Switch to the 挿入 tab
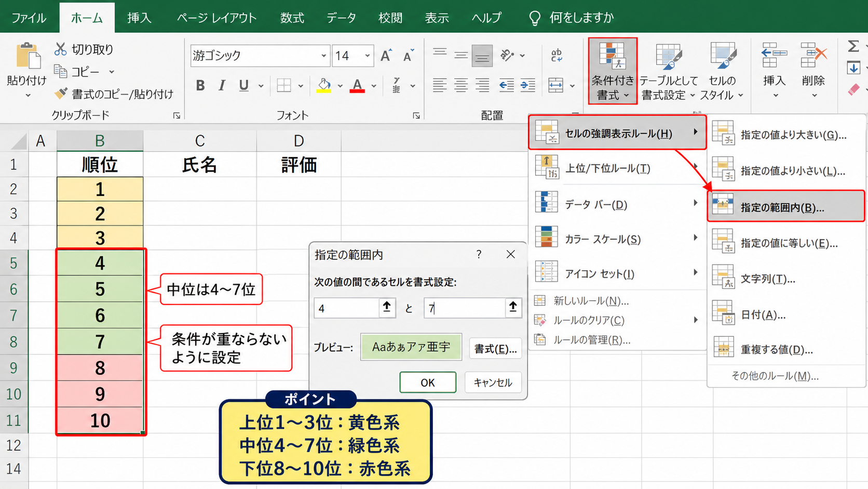This screenshot has width=868, height=489. point(139,18)
